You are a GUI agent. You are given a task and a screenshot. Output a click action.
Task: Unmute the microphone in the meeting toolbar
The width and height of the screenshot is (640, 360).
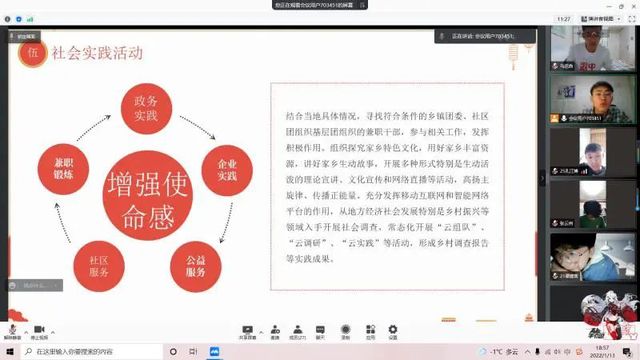click(x=12, y=332)
